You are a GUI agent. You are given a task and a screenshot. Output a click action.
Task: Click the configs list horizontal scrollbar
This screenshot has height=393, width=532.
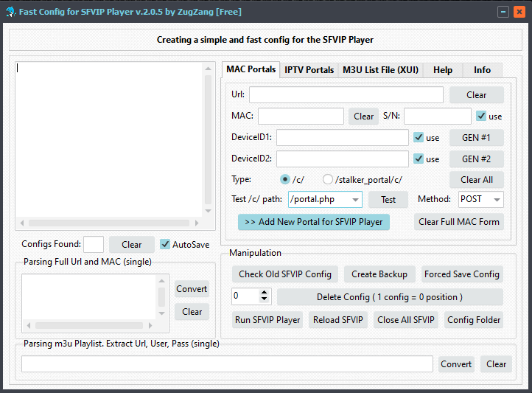coord(109,223)
